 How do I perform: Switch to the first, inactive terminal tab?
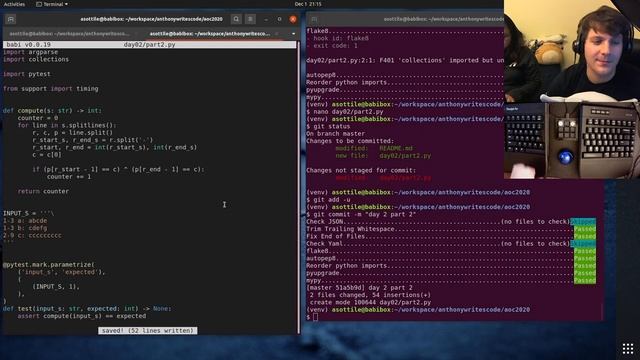pyautogui.click(x=69, y=33)
